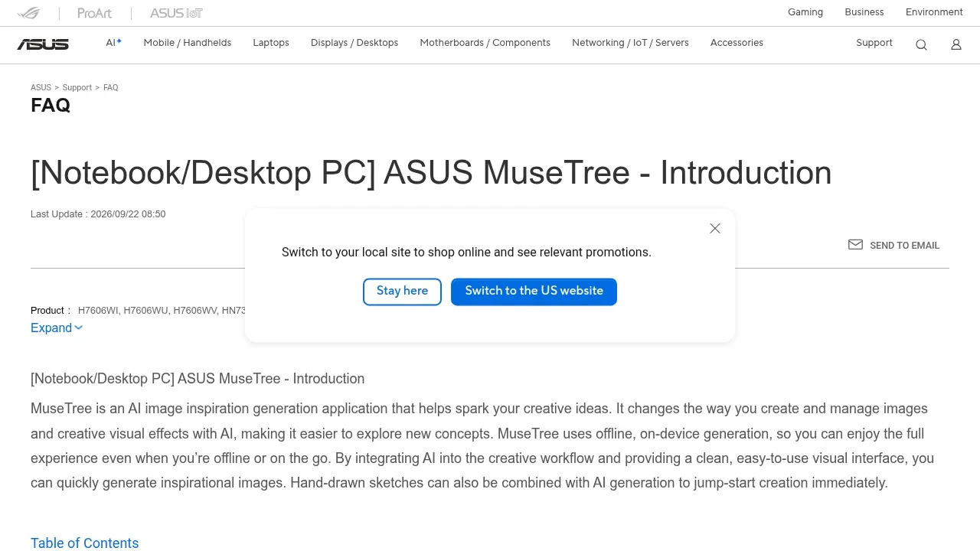Go to ASUS home via logo
The height and width of the screenshot is (551, 980).
pyautogui.click(x=43, y=44)
